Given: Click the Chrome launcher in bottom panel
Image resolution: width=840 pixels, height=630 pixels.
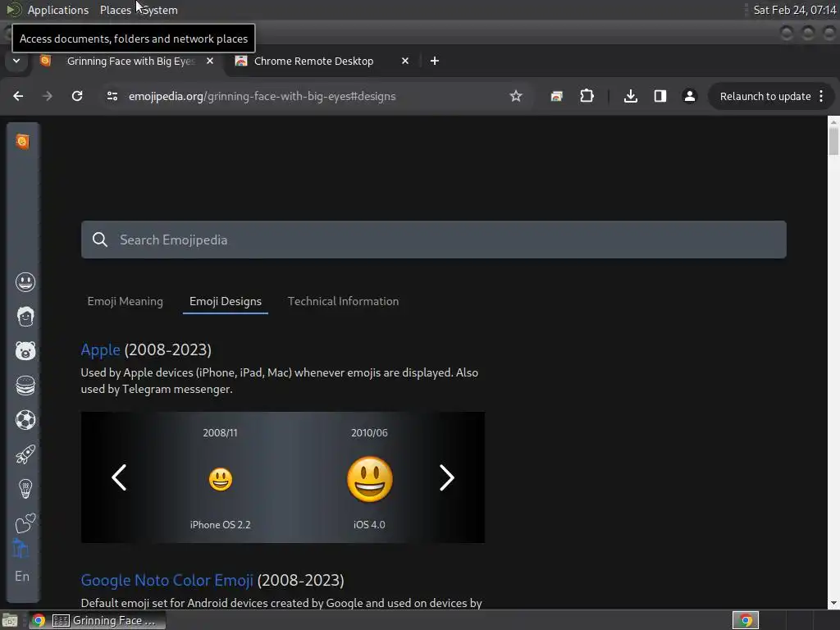Looking at the screenshot, I should (38, 620).
